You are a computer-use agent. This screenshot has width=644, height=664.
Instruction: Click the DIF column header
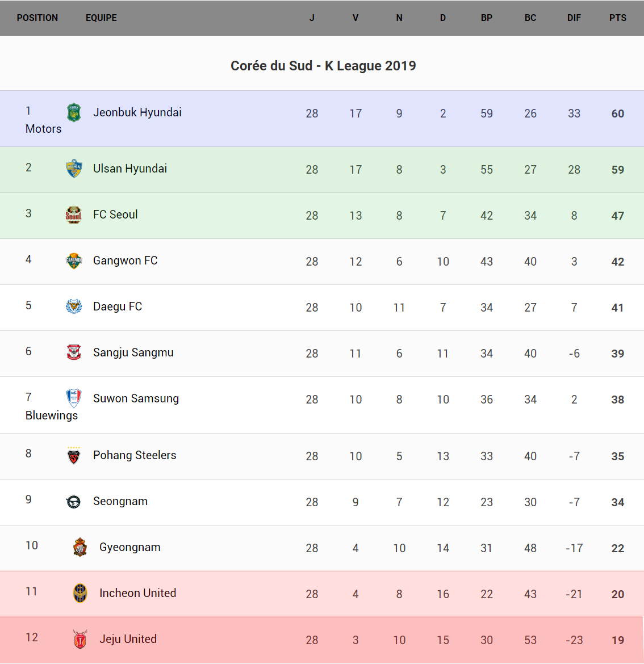point(574,18)
